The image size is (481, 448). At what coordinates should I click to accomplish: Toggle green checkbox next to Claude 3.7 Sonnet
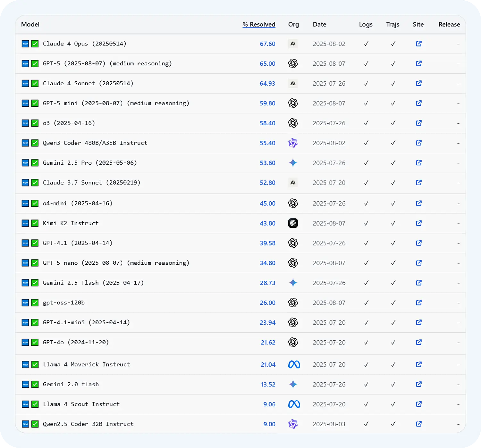point(35,183)
